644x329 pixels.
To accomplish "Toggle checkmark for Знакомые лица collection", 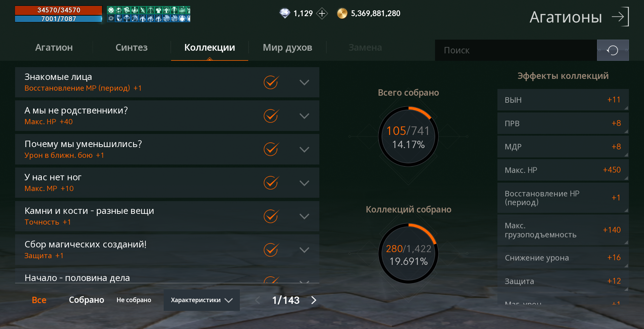I will (x=271, y=82).
